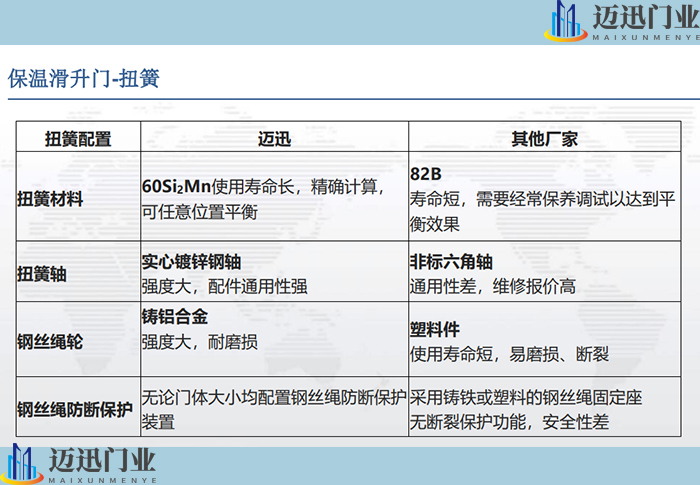Screen dimensions: 700x485
Task: Click the text 通用性差，维修报价高
Action: click(493, 286)
